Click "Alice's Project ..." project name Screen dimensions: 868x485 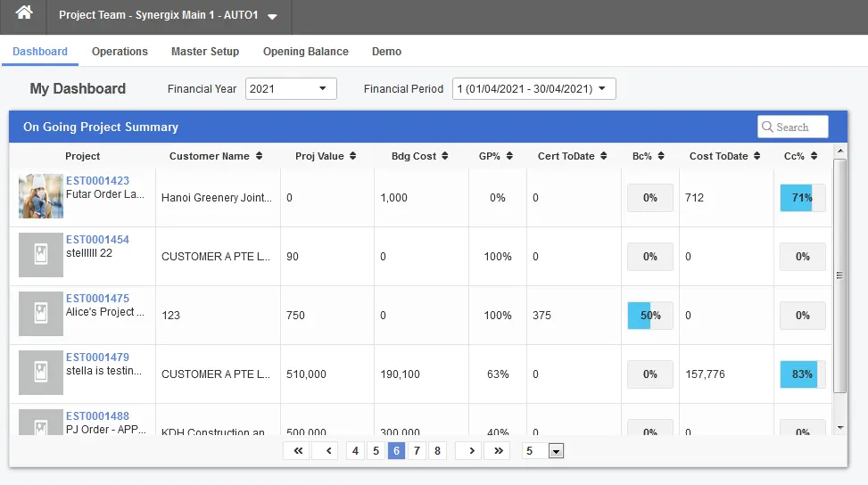[105, 312]
